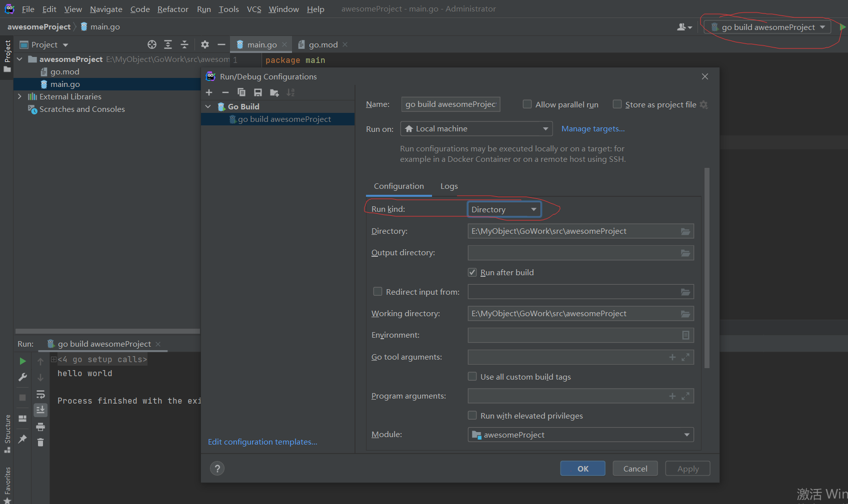848x504 pixels.
Task: Add new run configuration with plus icon
Action: pyautogui.click(x=209, y=92)
